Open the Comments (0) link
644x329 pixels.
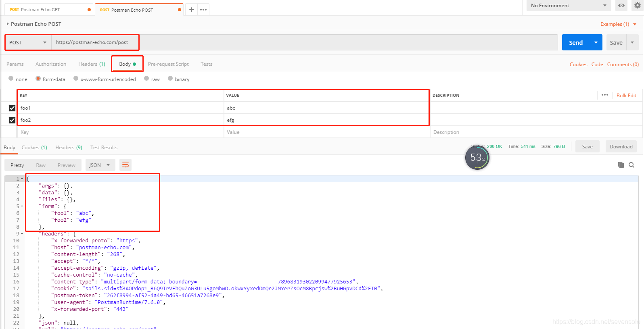point(623,65)
